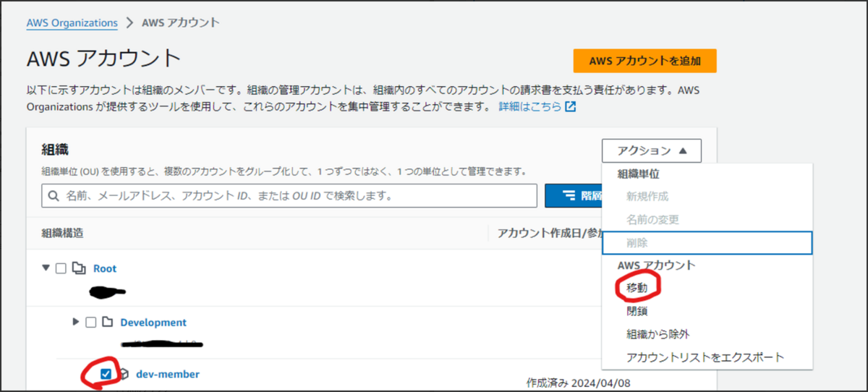Open the dev-member account link
The width and height of the screenshot is (868, 392).
click(168, 374)
